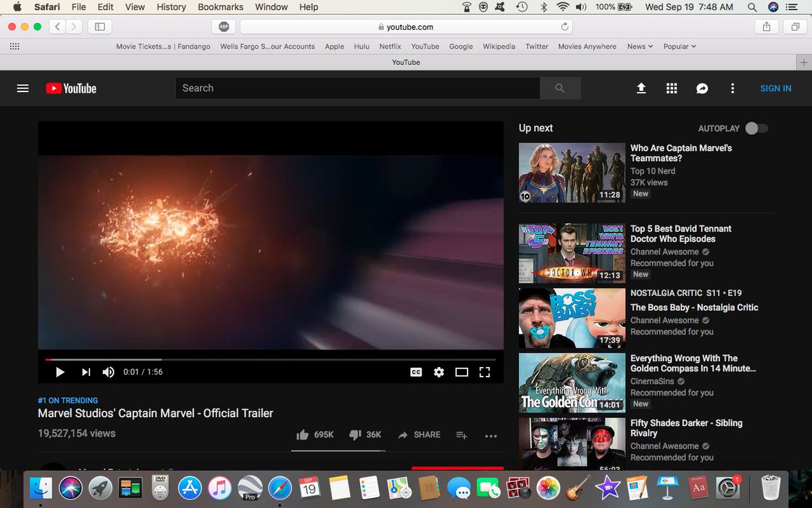Switch player to theater mode
The image size is (812, 508).
461,372
